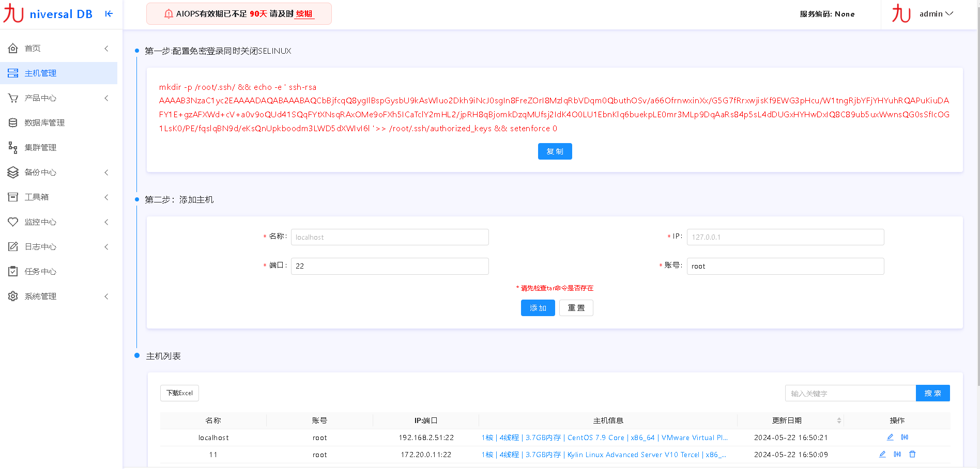
Task: Open the admin user dropdown
Action: [x=936, y=14]
